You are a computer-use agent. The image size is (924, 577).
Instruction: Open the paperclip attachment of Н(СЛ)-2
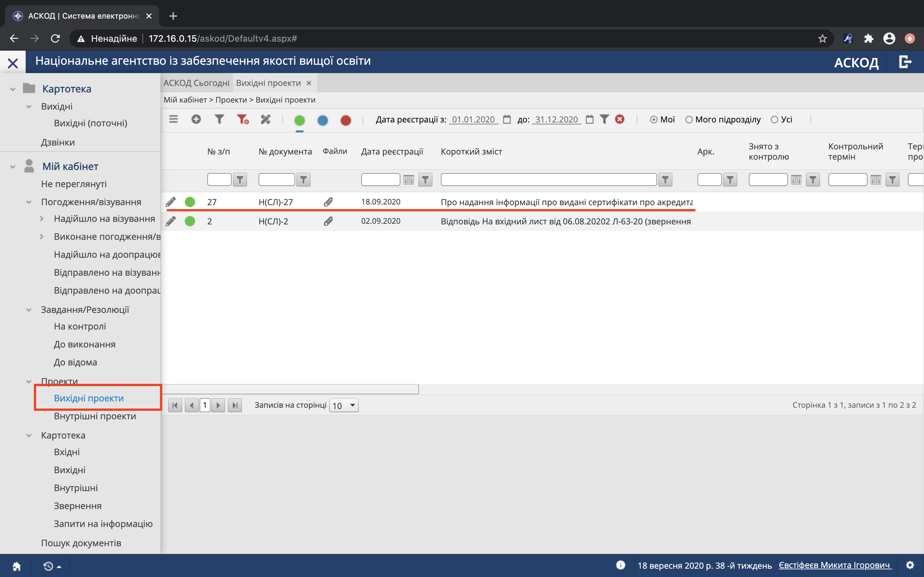click(x=328, y=221)
